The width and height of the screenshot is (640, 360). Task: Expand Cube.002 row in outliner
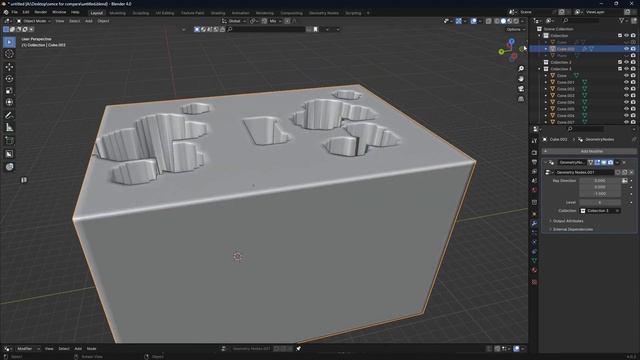(546, 49)
